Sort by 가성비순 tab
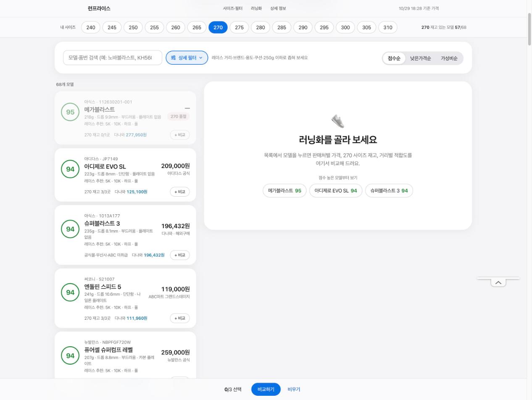Screen dimensions: 532x400 coord(449,58)
